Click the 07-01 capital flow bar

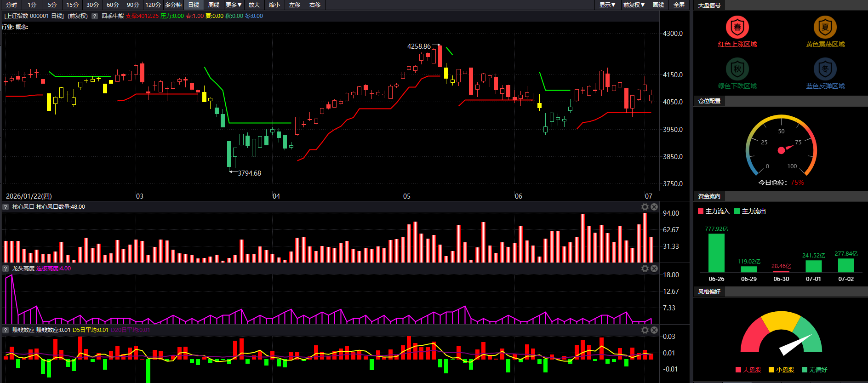(814, 267)
